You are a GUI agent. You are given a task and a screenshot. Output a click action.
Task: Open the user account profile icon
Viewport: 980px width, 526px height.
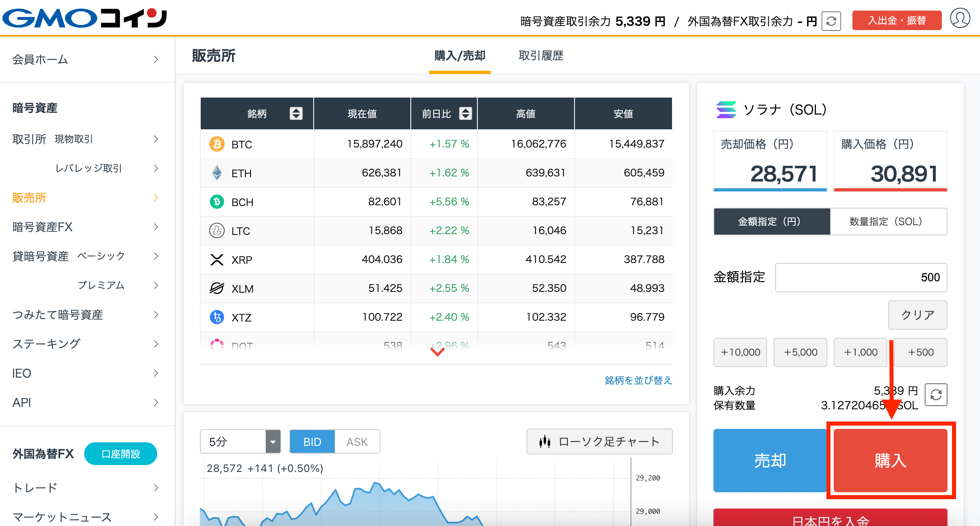point(960,19)
